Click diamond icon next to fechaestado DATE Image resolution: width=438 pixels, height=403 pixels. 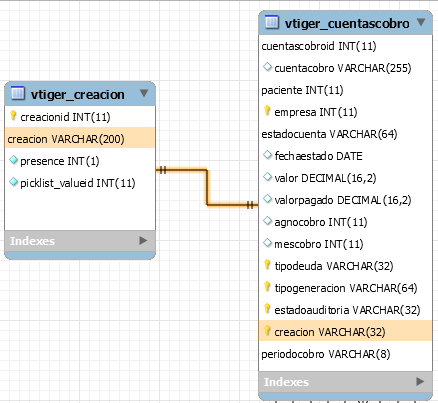tap(267, 155)
